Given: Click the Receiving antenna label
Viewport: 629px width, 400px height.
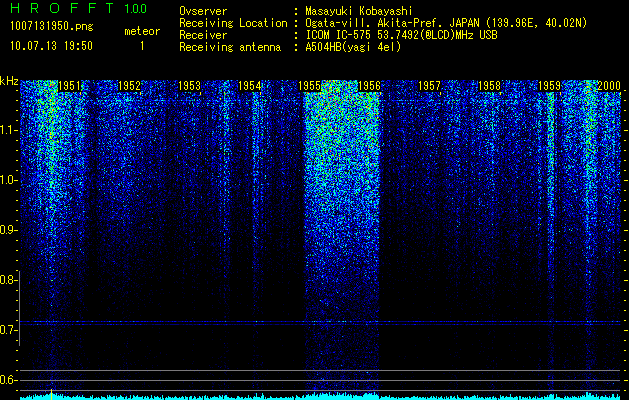Looking at the screenshot, I should 230,47.
